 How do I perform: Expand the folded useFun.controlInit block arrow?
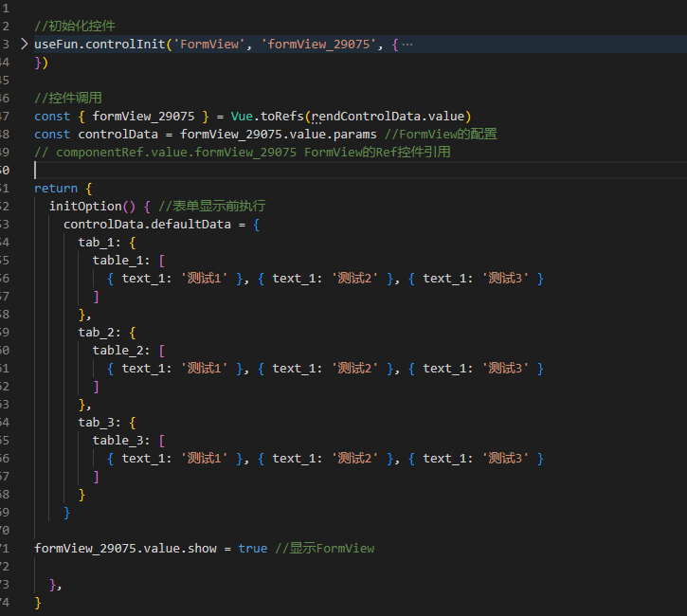(25, 44)
